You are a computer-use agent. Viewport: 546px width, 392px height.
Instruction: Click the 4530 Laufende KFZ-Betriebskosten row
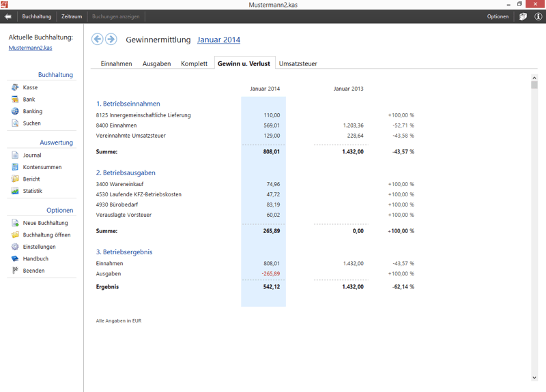click(x=255, y=194)
